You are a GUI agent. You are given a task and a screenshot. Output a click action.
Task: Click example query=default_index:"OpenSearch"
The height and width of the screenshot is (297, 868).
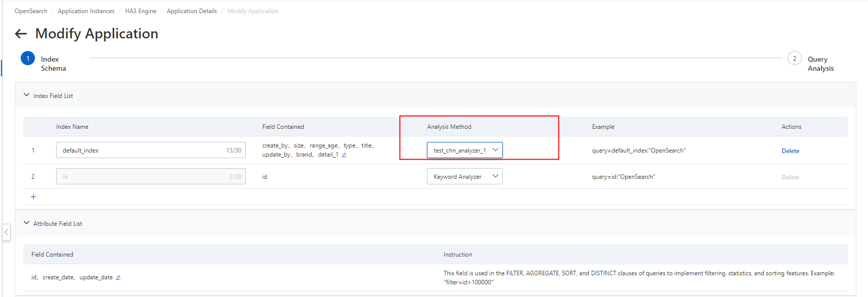coord(639,151)
